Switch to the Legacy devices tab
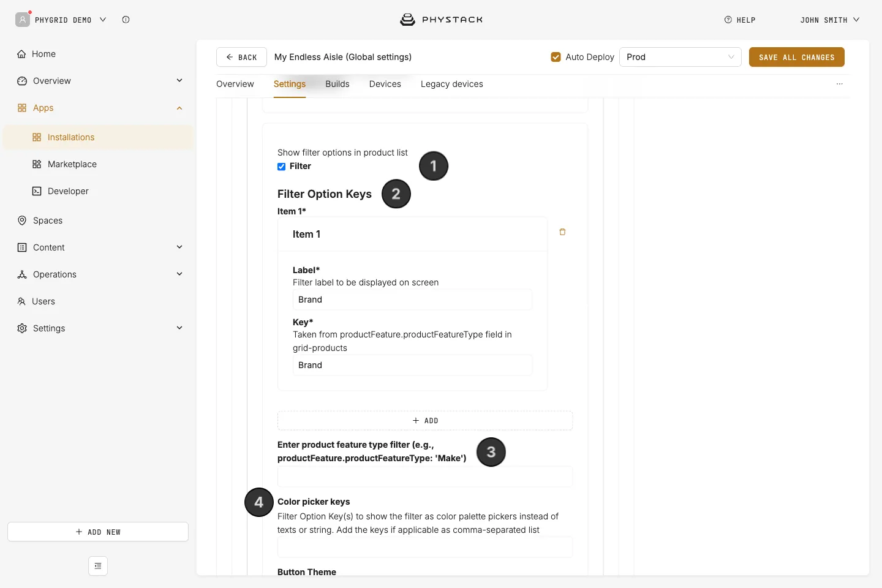882x588 pixels. [x=452, y=84]
